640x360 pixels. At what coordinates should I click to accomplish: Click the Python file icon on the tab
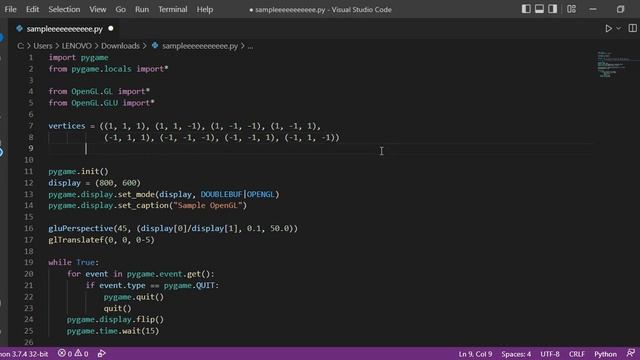pos(19,29)
